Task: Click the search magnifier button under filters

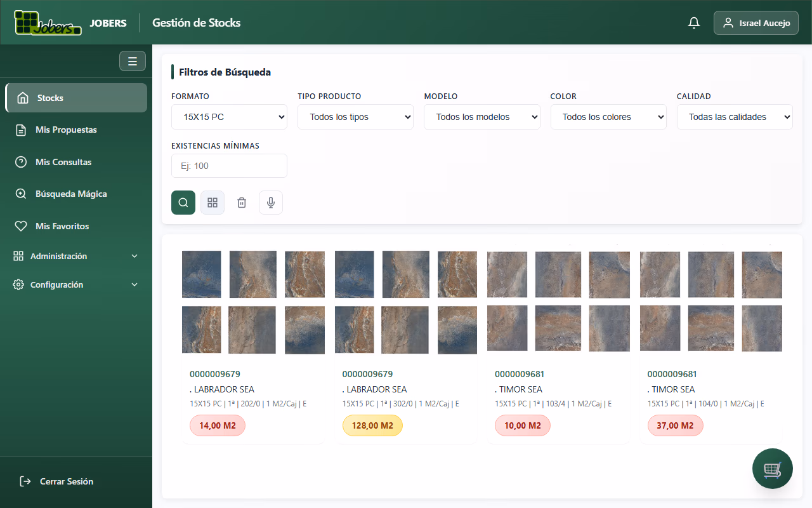Action: pyautogui.click(x=183, y=202)
